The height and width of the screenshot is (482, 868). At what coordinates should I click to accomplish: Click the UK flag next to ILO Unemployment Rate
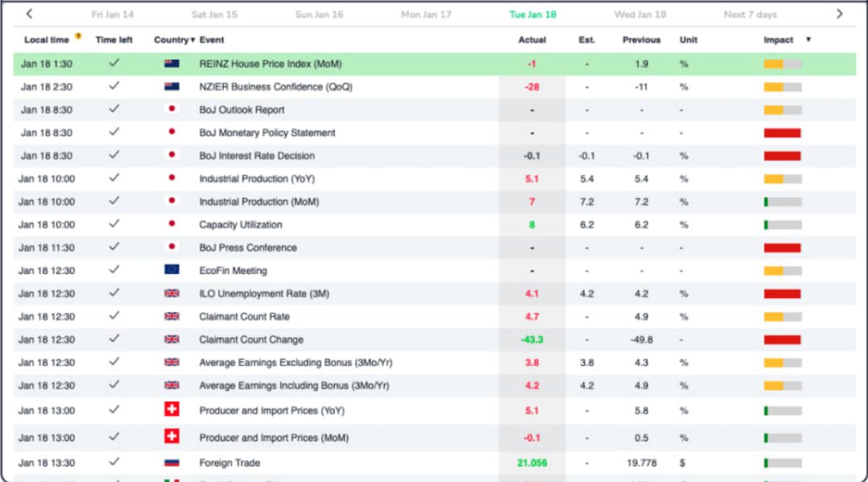tap(172, 293)
